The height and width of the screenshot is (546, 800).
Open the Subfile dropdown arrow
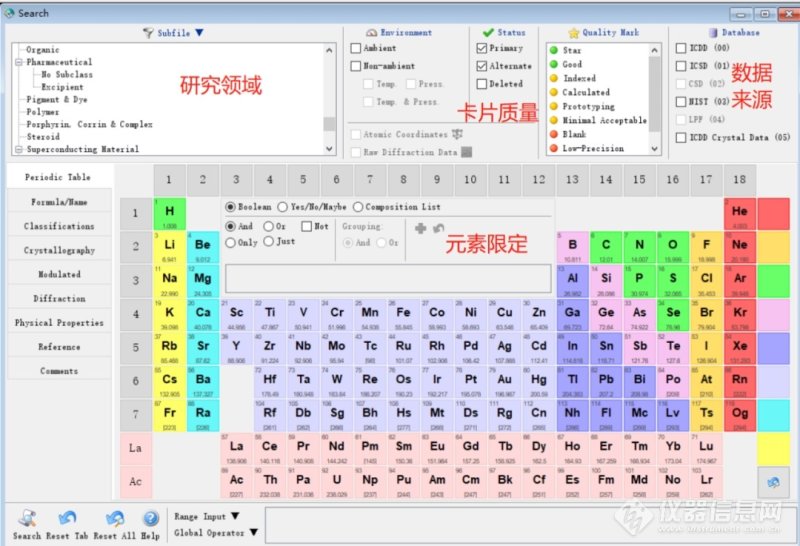pyautogui.click(x=199, y=32)
